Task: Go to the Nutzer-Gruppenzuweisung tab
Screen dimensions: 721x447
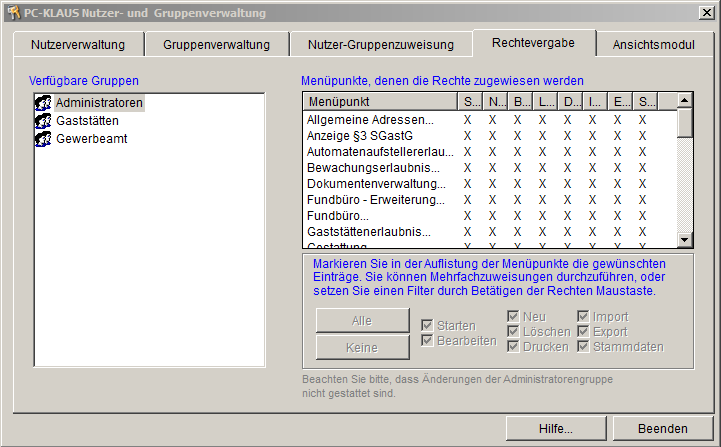Action: 379,45
